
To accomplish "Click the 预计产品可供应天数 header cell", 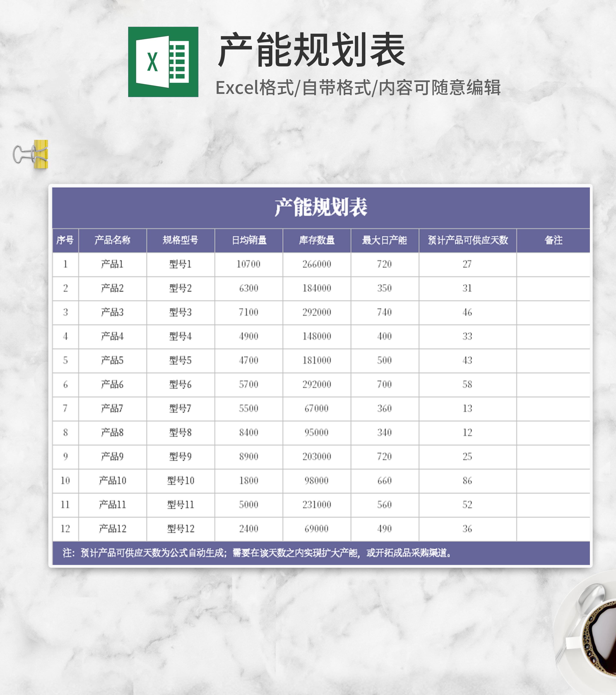I will [x=467, y=240].
